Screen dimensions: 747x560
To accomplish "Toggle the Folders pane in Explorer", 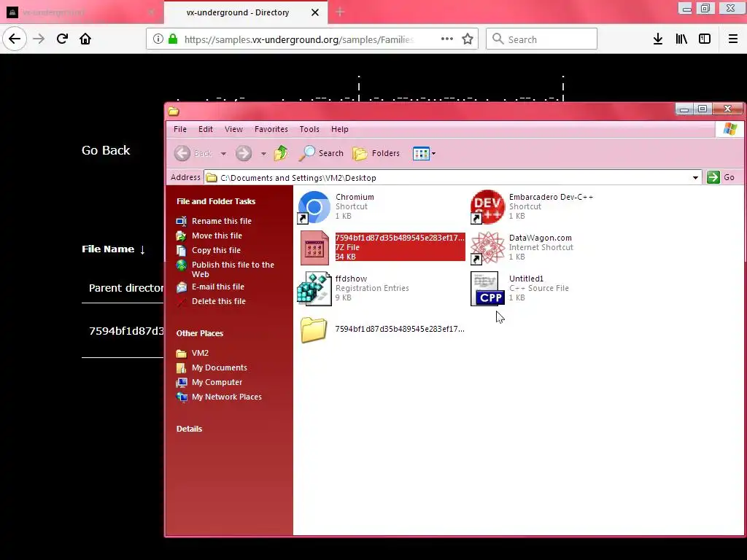I will (x=376, y=153).
